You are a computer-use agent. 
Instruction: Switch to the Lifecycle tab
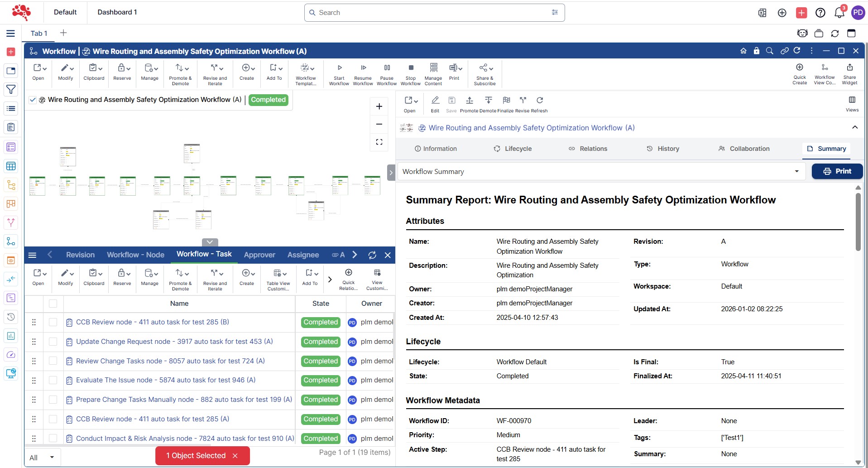[x=513, y=149]
